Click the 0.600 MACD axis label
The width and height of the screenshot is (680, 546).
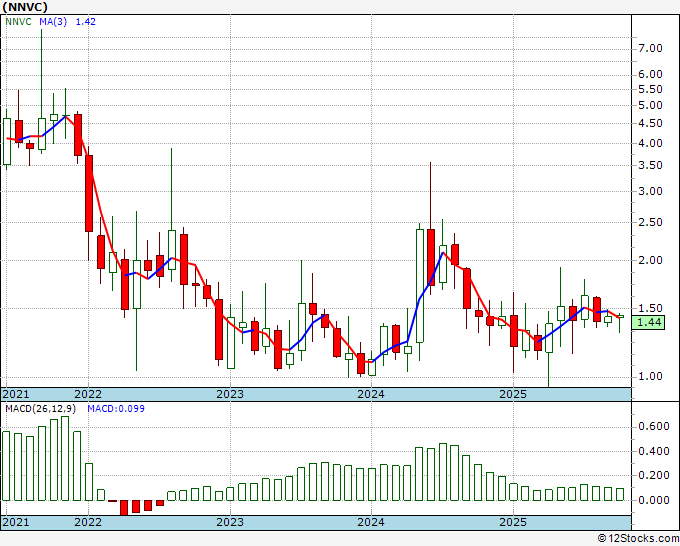pyautogui.click(x=653, y=426)
